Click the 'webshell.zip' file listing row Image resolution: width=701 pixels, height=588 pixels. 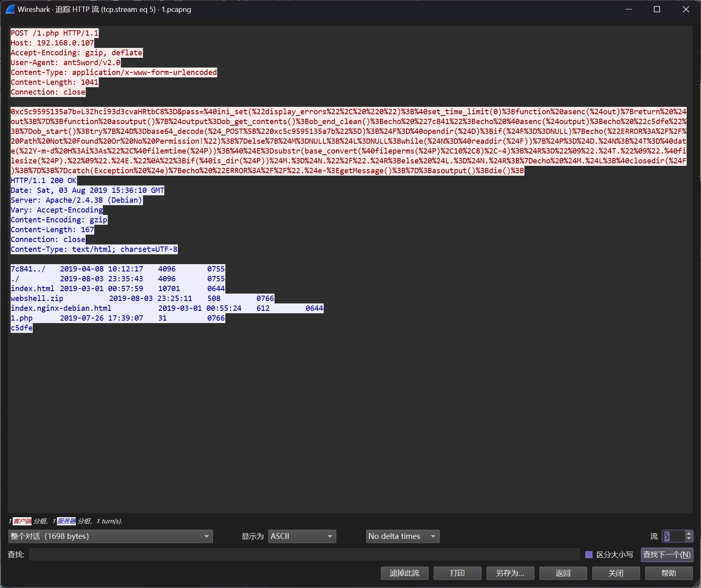pos(143,299)
